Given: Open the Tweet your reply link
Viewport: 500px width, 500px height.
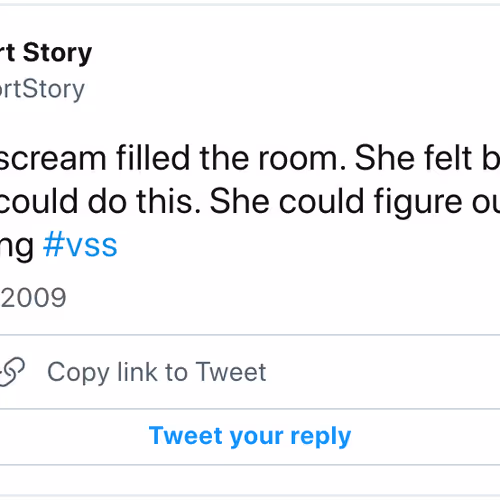Looking at the screenshot, I should [250, 436].
